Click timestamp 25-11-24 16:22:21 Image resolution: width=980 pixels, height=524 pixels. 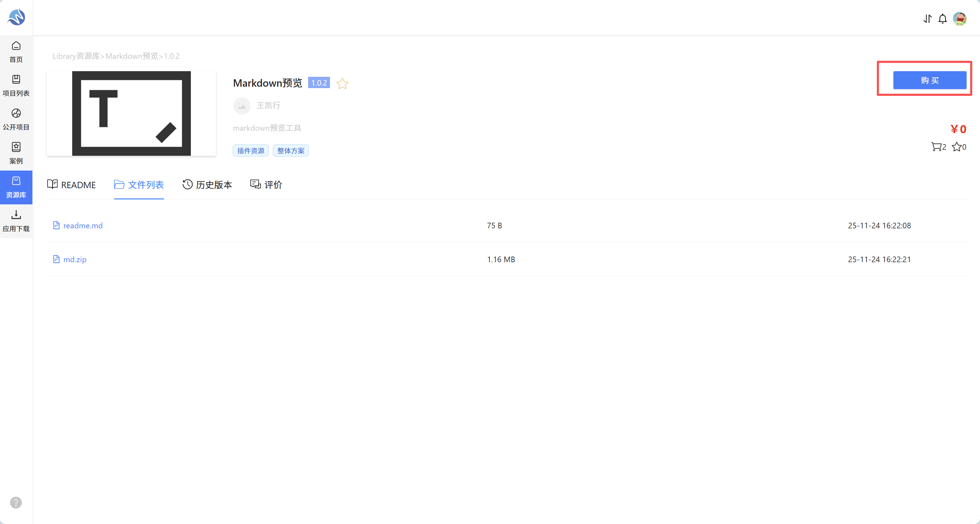coord(879,259)
